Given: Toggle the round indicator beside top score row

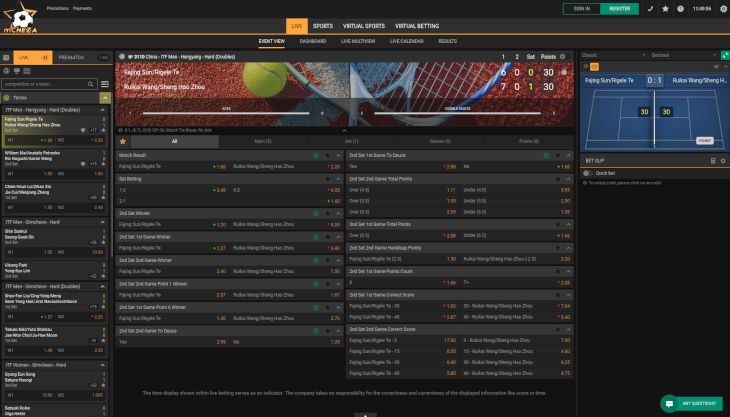Looking at the screenshot, I should click(x=564, y=73).
